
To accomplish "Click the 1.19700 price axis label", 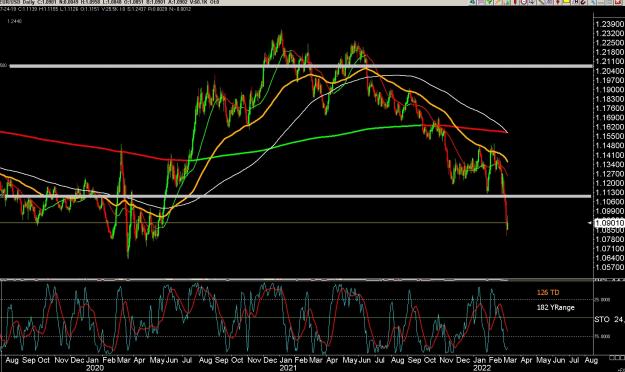I will (x=609, y=81).
